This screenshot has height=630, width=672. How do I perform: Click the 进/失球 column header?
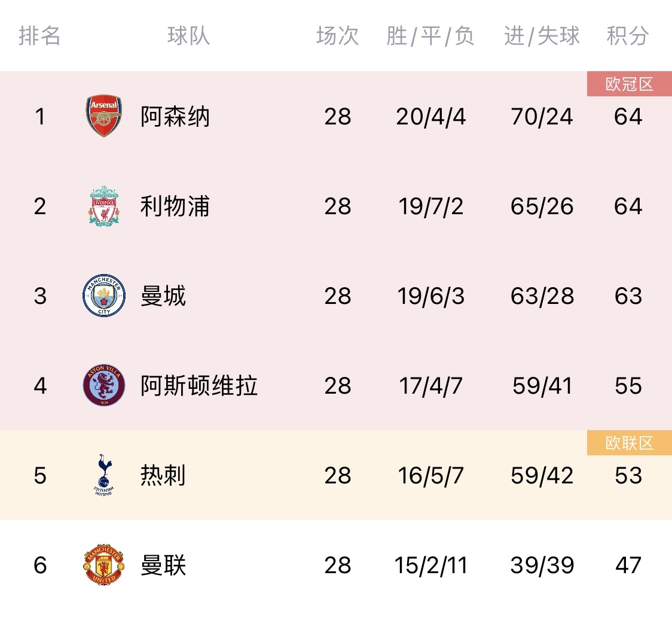542,36
